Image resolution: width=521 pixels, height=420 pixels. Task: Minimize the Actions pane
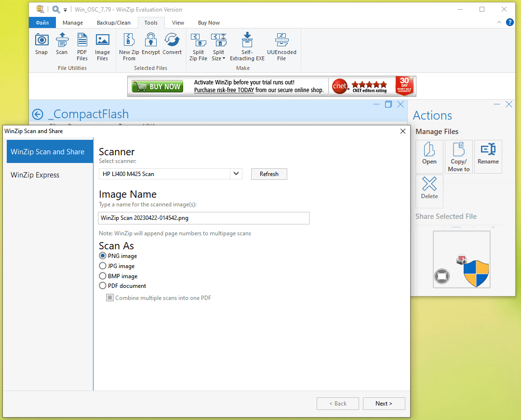point(497,105)
